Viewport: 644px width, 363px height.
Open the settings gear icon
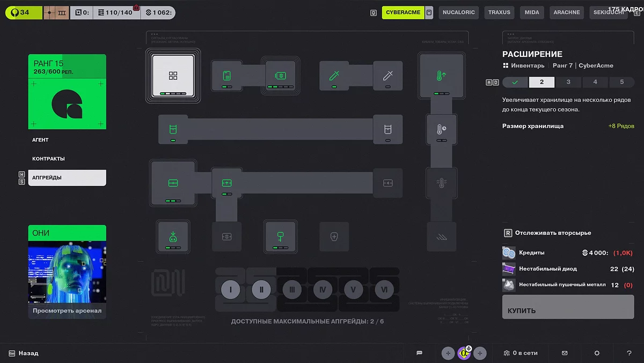(x=597, y=353)
